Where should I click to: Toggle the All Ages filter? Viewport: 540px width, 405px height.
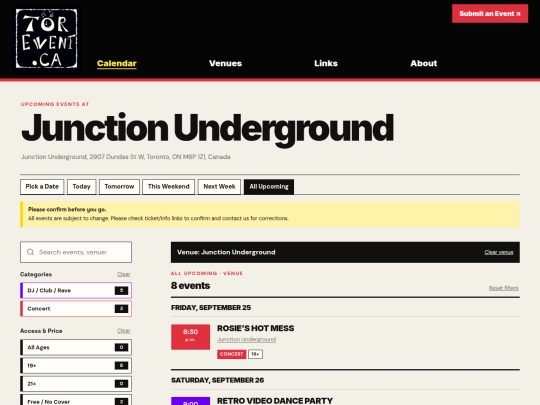tap(76, 347)
